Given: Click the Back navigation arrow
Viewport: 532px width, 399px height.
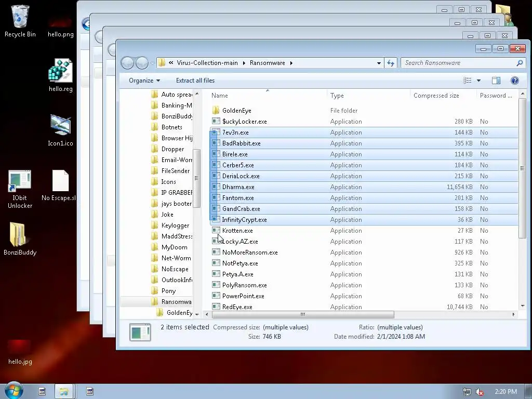Looking at the screenshot, I should coord(128,63).
